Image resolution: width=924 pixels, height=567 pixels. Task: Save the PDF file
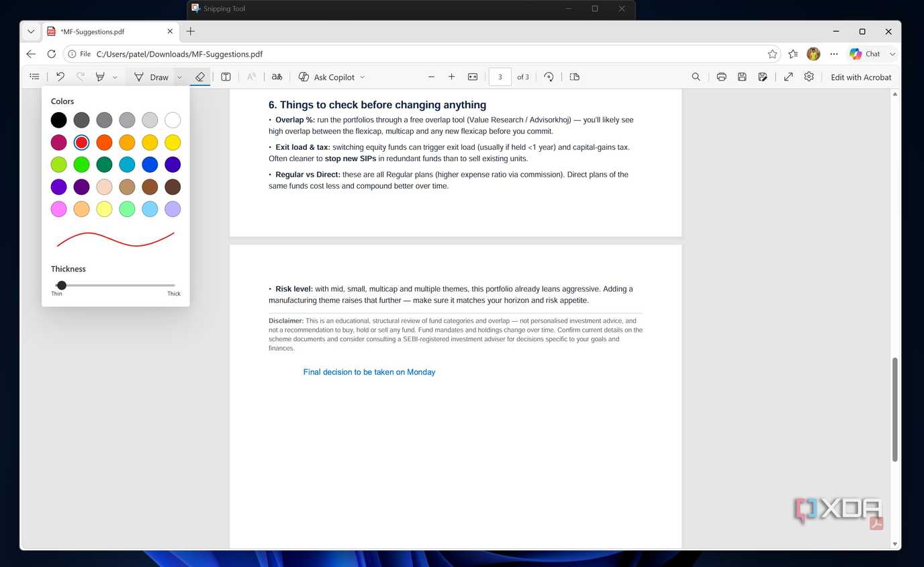coord(742,77)
